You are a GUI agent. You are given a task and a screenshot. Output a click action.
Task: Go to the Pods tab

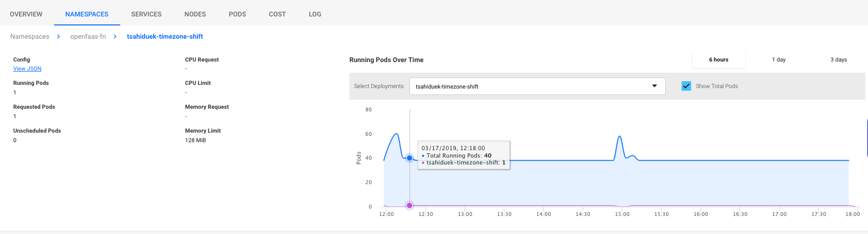tap(237, 14)
